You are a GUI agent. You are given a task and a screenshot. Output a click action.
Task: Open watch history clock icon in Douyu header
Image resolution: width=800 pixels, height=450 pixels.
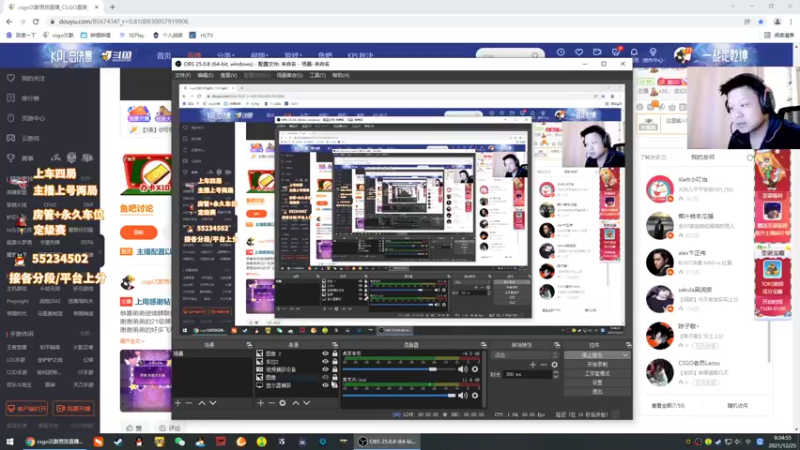561,52
